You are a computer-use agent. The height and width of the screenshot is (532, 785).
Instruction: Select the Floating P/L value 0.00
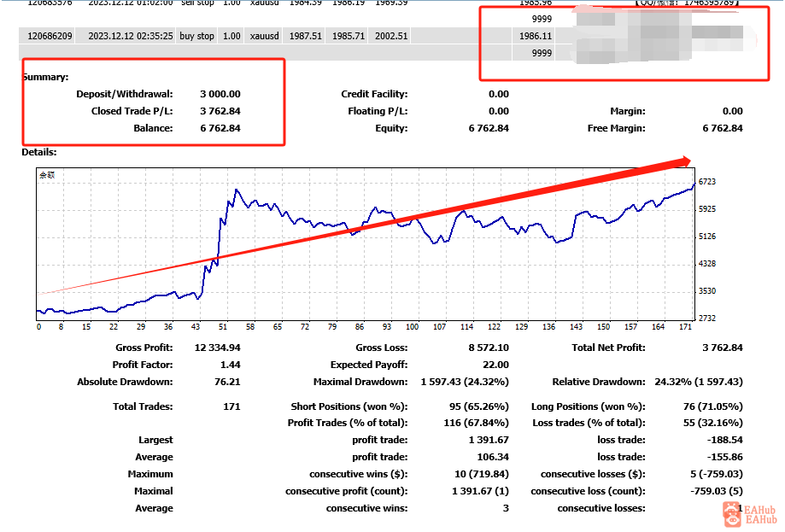(499, 111)
